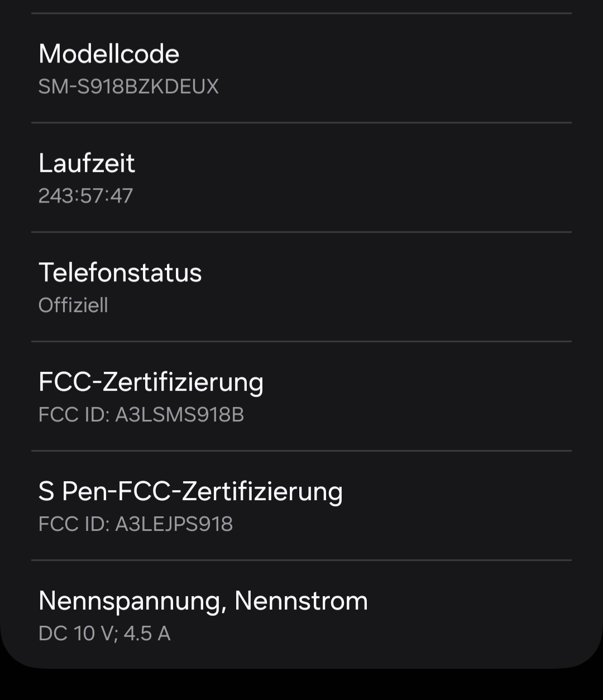Tap the divider under Telefonstatus row
This screenshot has width=603, height=700.
coord(301,341)
